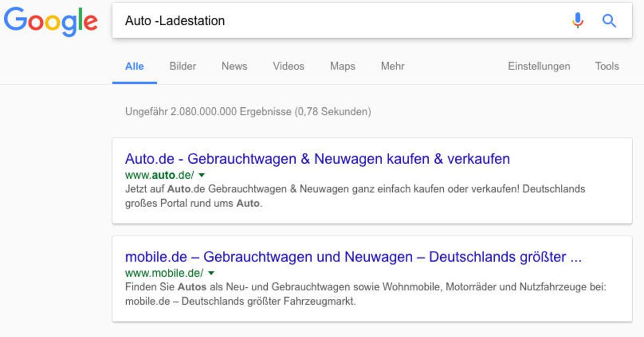Switch to the Bilder tab

click(x=183, y=67)
